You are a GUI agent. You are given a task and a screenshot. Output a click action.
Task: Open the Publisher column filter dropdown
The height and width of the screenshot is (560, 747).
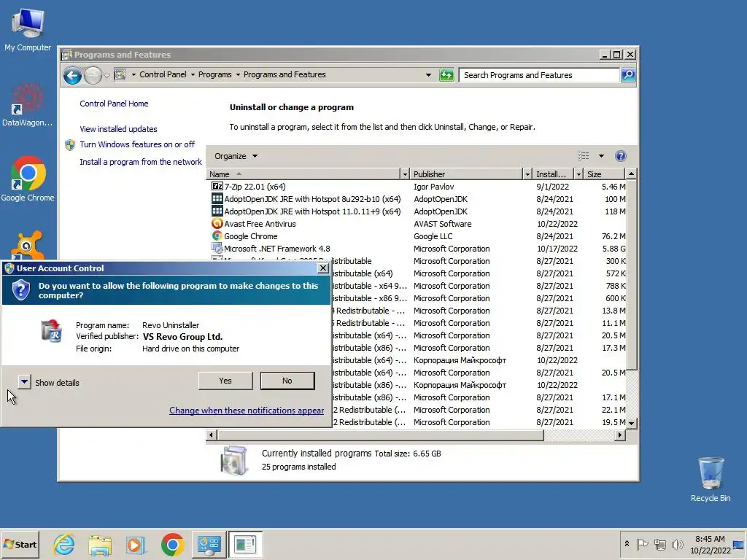pos(527,174)
